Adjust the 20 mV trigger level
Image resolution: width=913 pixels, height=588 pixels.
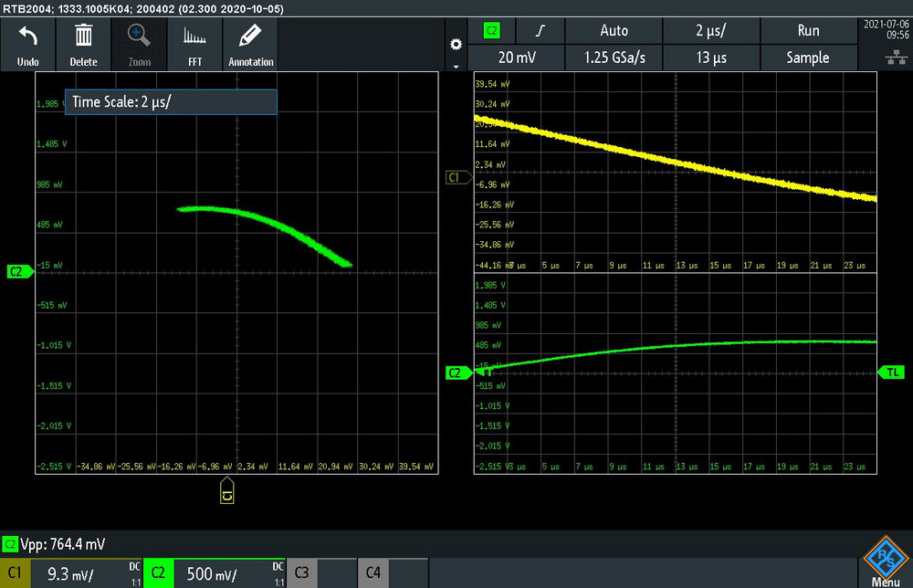(517, 58)
